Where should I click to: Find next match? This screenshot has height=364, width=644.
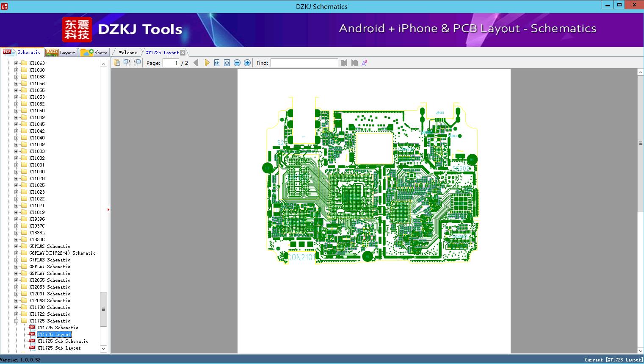354,63
